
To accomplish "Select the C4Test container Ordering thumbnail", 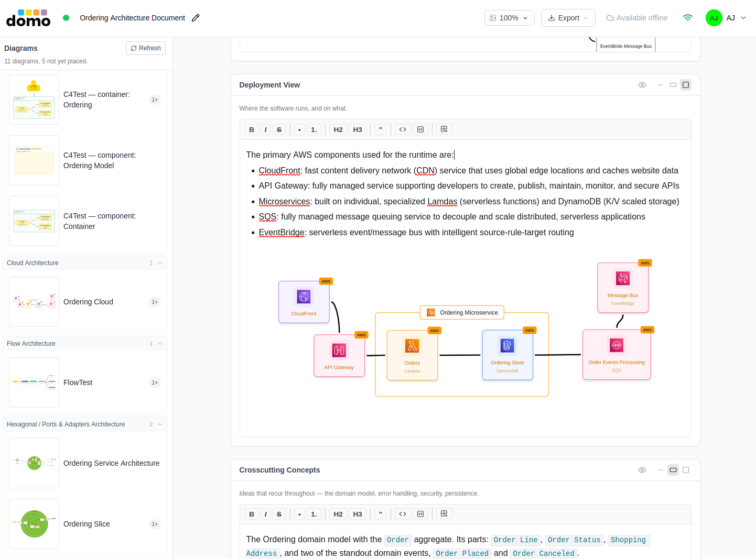I will (x=34, y=100).
